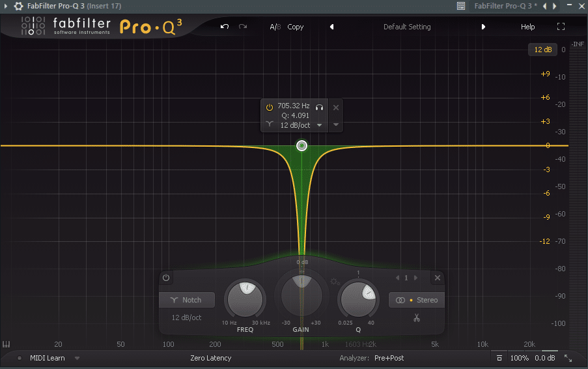Load previous preset with left arrow

331,27
